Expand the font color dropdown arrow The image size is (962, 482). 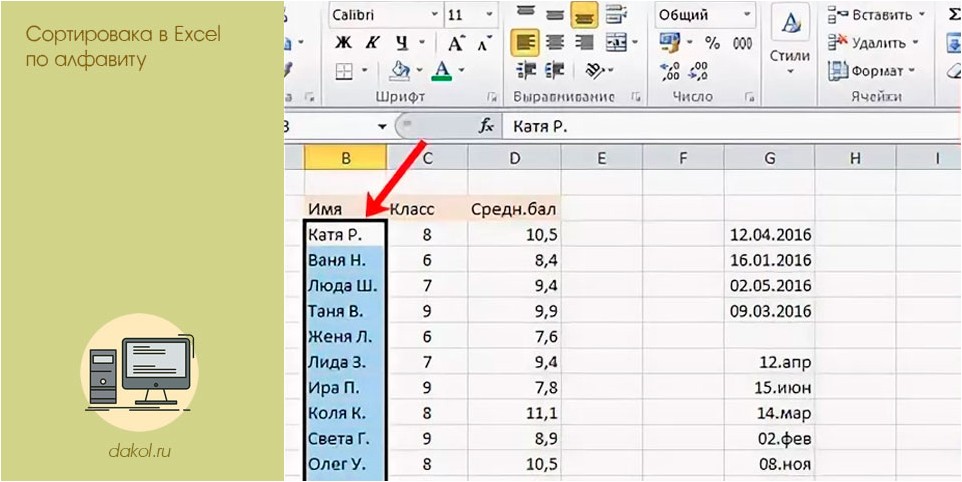pyautogui.click(x=461, y=71)
